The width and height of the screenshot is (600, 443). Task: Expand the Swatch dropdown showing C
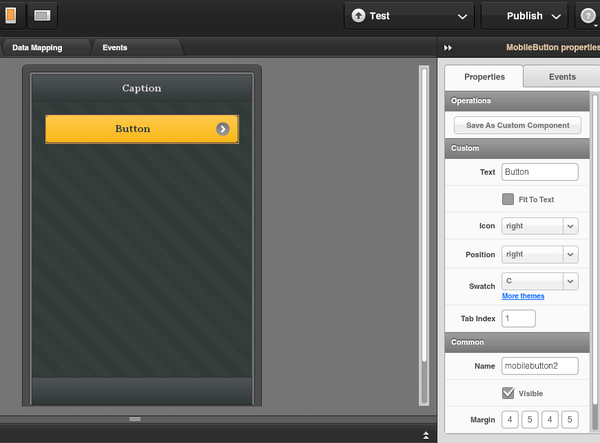point(540,282)
